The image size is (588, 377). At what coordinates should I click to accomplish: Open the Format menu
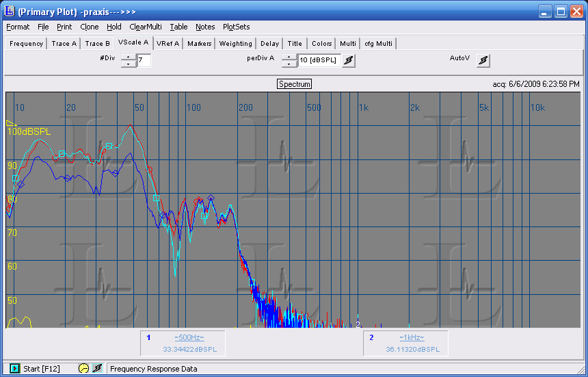[18, 27]
